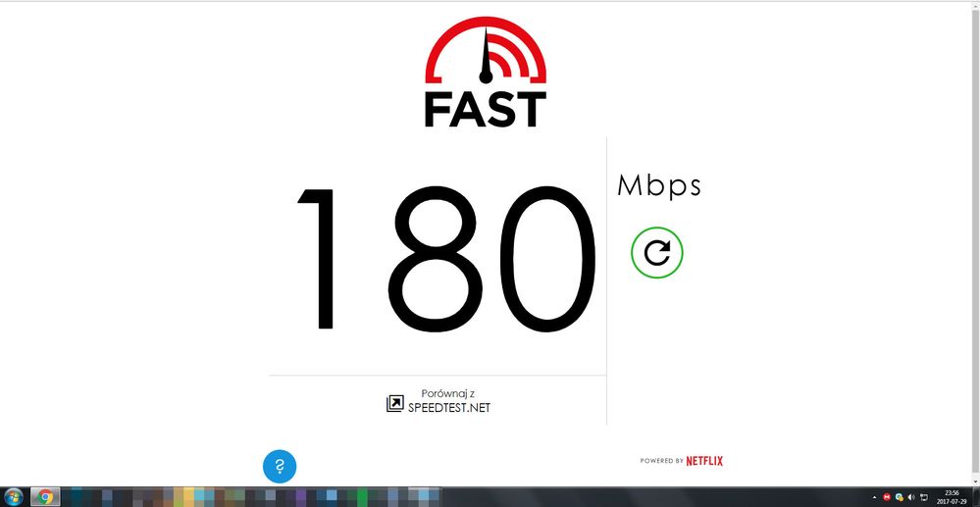Click the POWERED BY text
The height and width of the screenshot is (507, 980).
661,461
